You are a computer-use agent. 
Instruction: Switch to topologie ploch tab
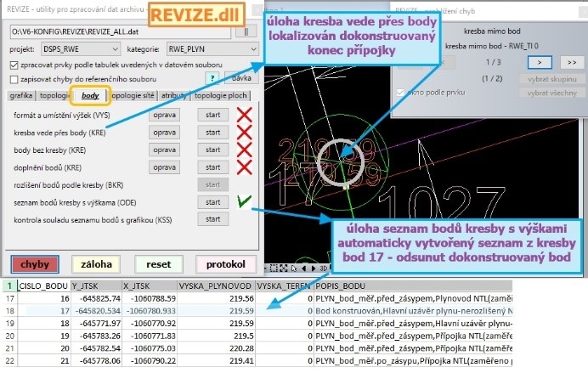tap(221, 96)
